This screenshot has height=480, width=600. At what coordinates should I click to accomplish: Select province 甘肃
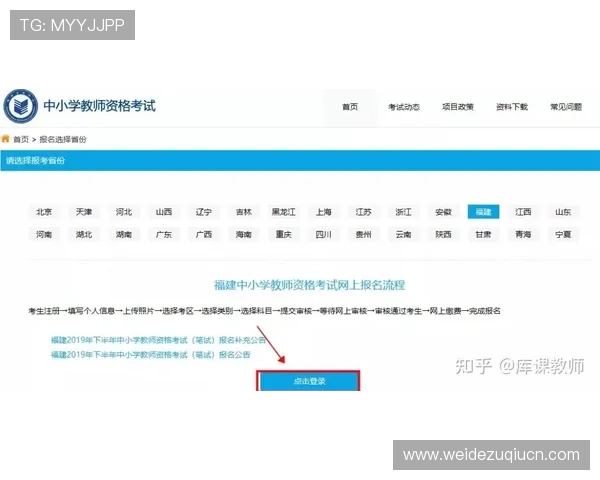(x=483, y=234)
